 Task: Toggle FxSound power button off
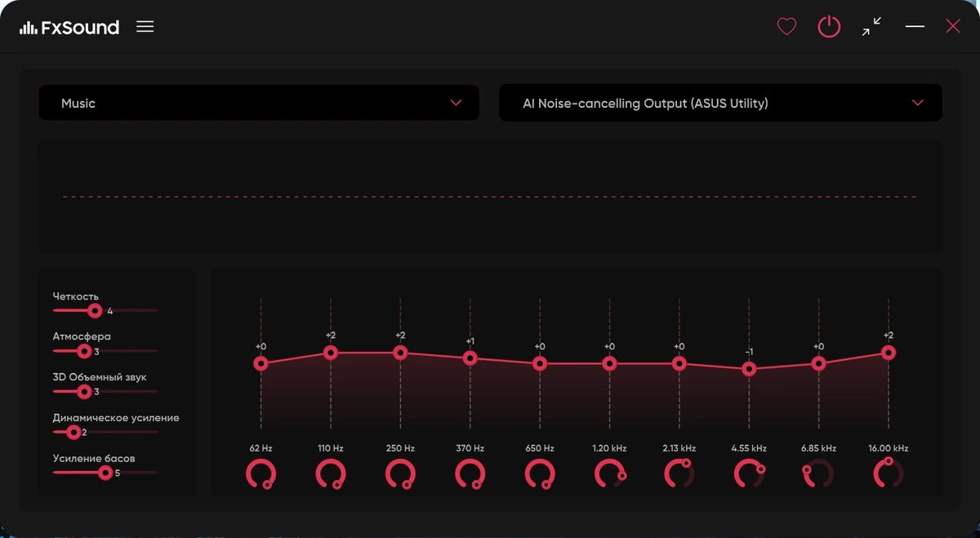[x=829, y=27]
